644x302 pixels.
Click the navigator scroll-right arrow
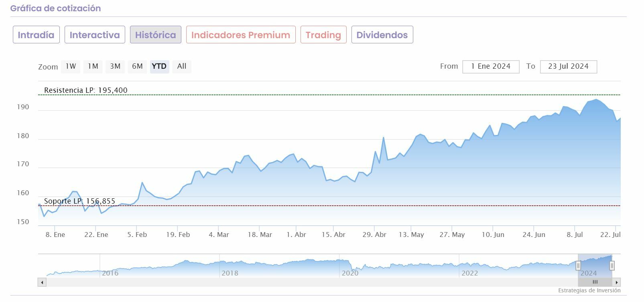(617, 282)
